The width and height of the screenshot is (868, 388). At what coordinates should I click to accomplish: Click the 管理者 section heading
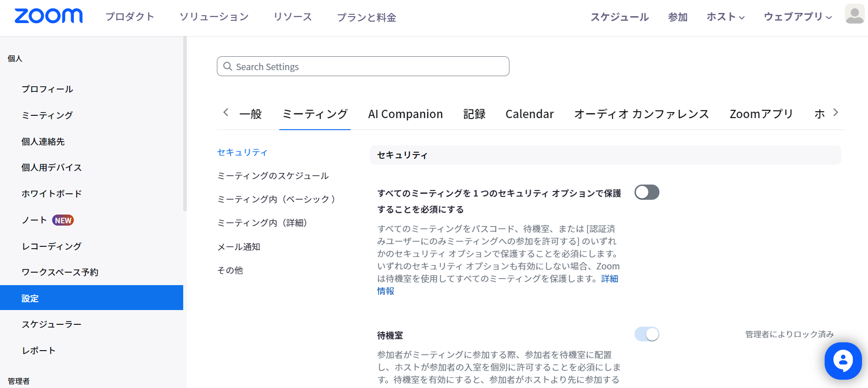click(18, 381)
